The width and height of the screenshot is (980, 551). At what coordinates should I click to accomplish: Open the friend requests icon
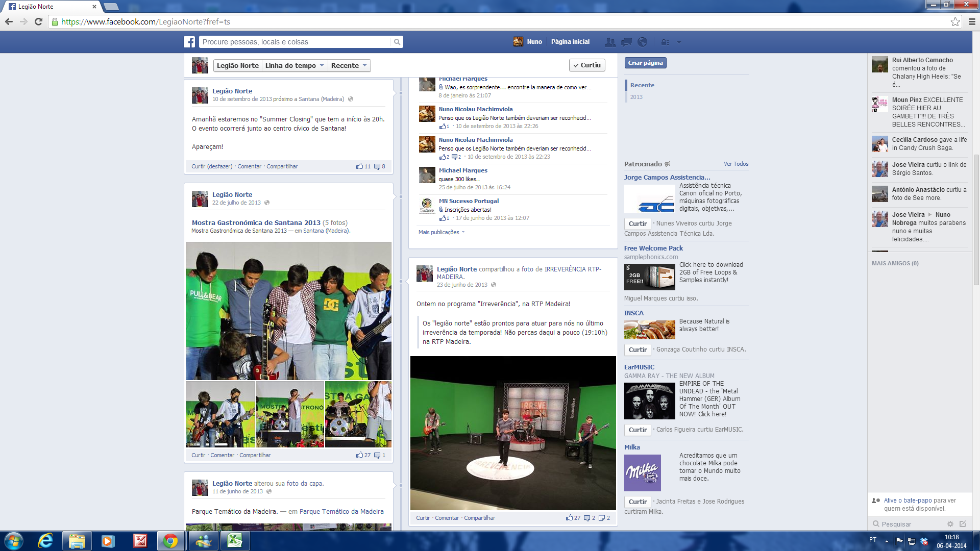[x=609, y=42]
